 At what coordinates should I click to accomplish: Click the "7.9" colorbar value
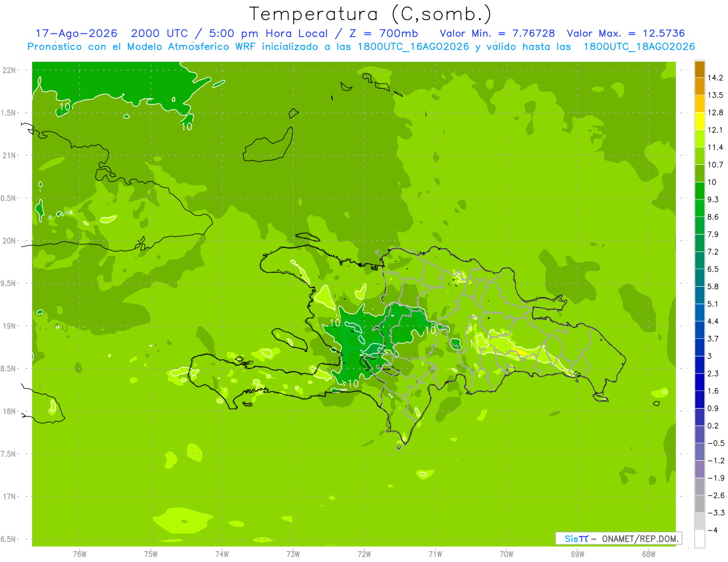[713, 235]
